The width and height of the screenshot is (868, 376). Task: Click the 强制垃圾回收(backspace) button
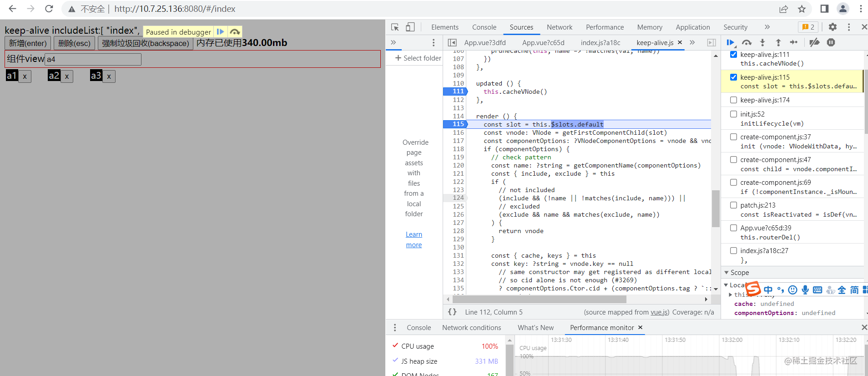pyautogui.click(x=145, y=43)
